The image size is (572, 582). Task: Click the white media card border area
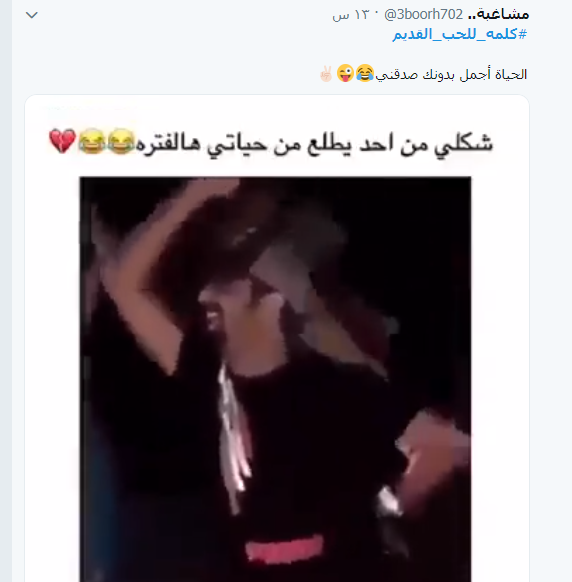(x=52, y=334)
